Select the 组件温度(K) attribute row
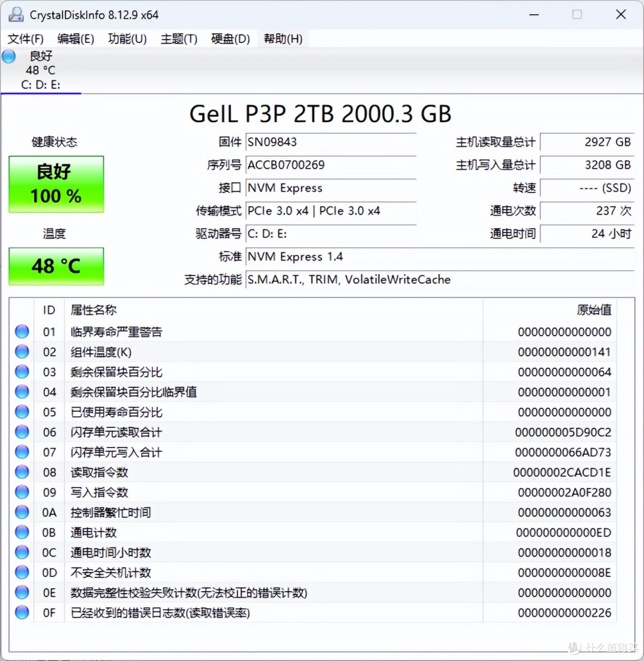Image resolution: width=644 pixels, height=661 pixels. coord(313,352)
